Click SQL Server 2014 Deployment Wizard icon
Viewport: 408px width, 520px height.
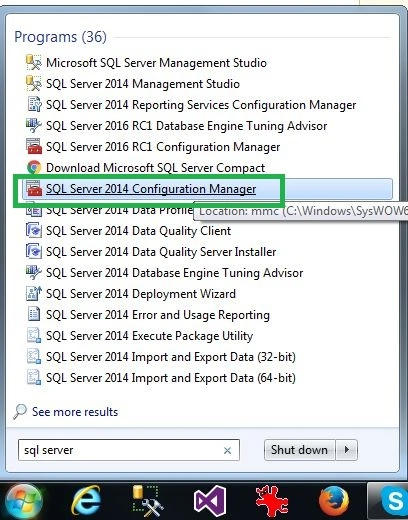click(34, 293)
